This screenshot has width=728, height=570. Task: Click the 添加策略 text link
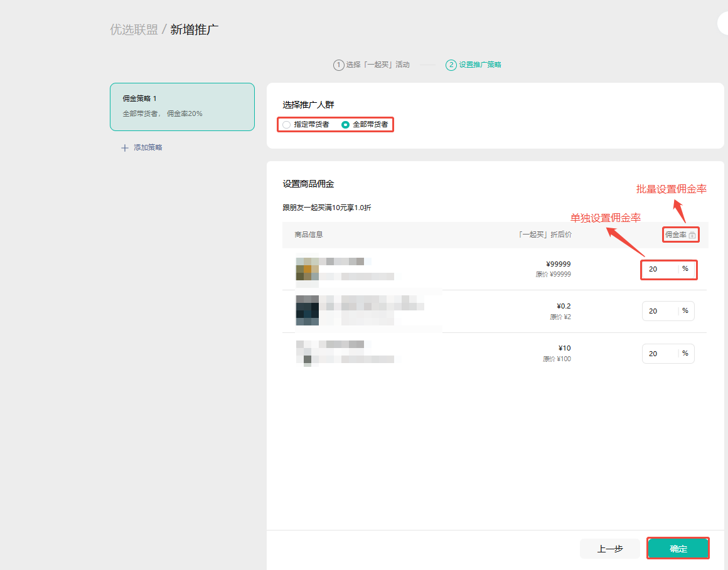tap(148, 148)
